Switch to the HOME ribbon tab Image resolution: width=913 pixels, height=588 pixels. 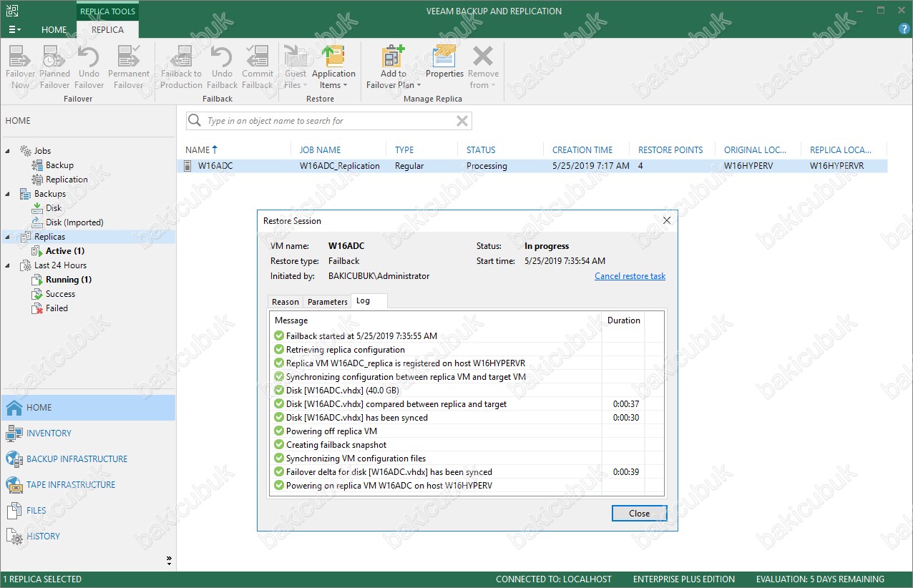tap(54, 29)
